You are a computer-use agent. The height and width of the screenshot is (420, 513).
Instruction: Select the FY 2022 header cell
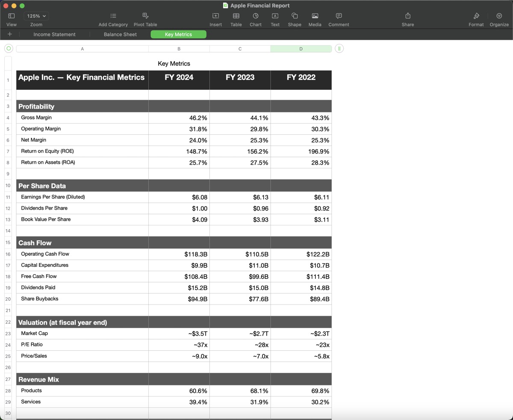[301, 80]
